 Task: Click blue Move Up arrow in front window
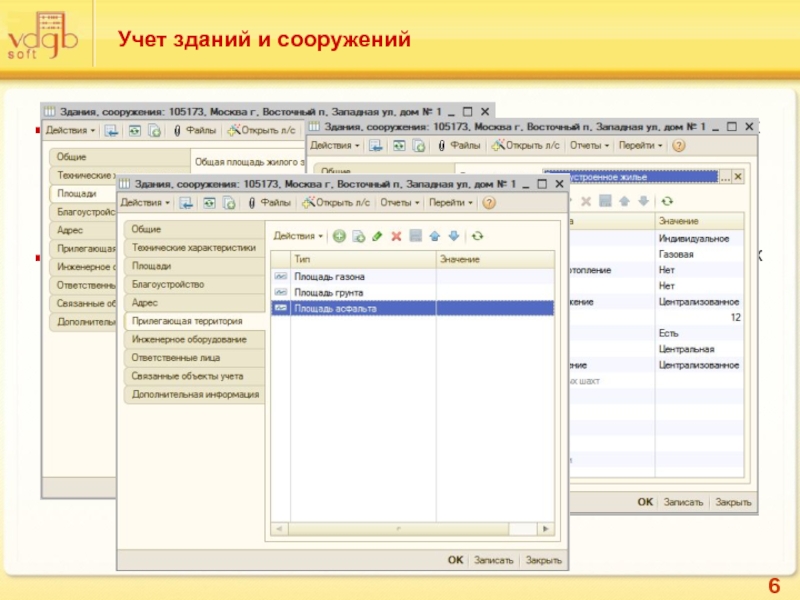coord(434,236)
